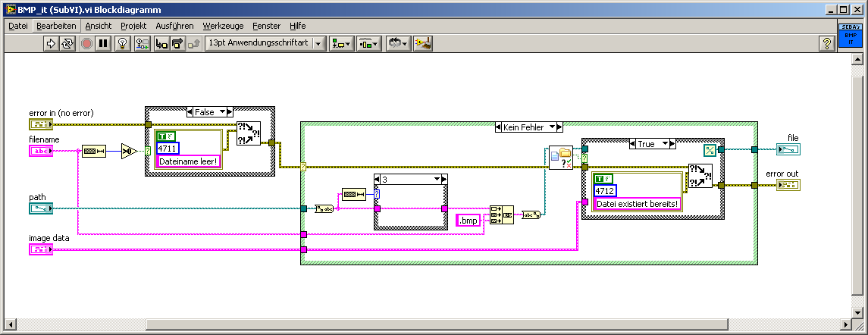The image size is (868, 335).
Task: Select Merge Errors node in True case
Action: point(700,176)
